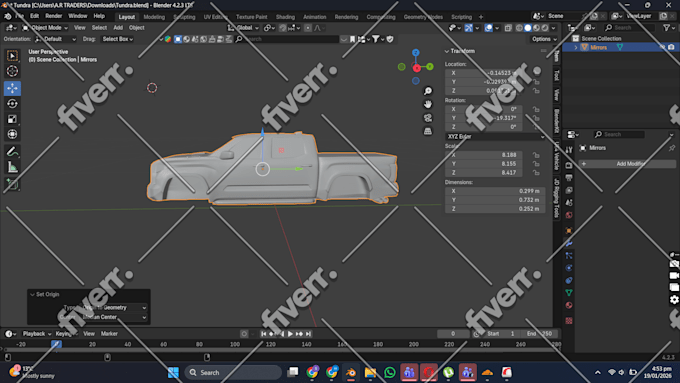Activate the Transform tool
This screenshot has height=383, width=680.
(x=12, y=134)
